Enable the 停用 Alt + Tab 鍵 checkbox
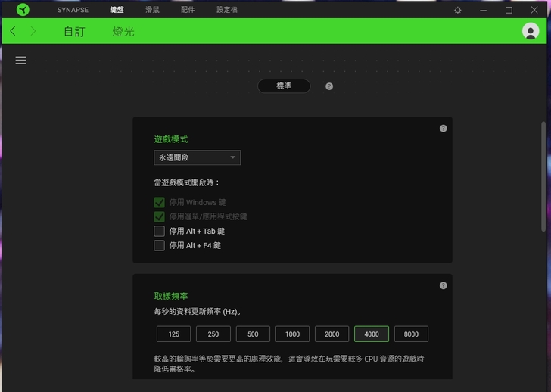 click(159, 231)
